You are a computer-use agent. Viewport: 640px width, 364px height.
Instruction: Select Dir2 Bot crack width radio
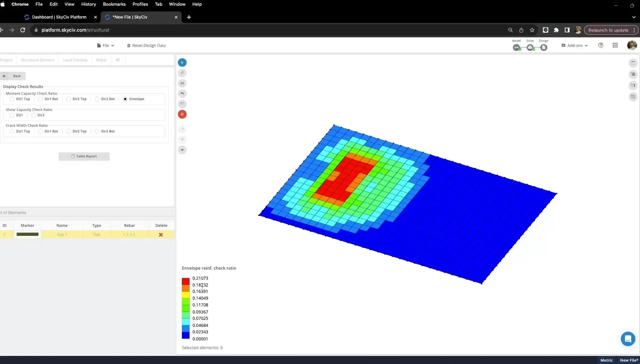click(x=97, y=131)
